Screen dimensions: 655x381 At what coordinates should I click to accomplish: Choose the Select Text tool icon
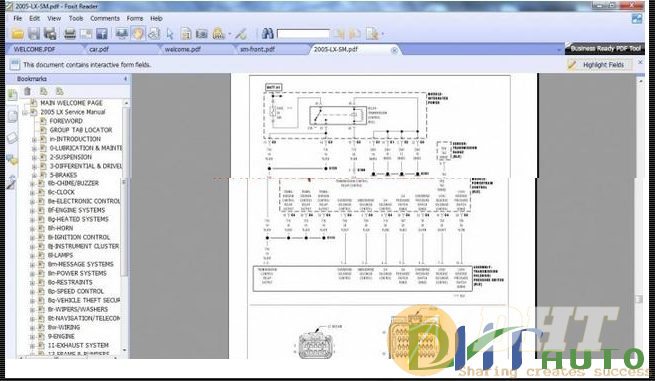pyautogui.click(x=186, y=34)
